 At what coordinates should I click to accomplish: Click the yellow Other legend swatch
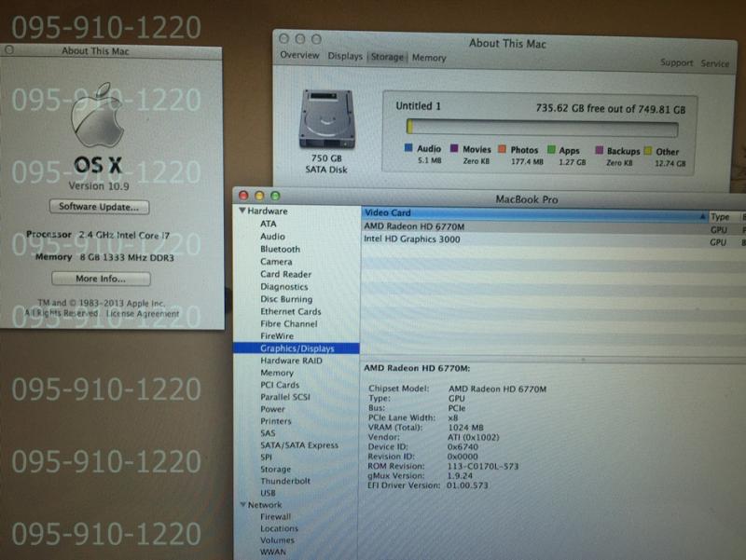pyautogui.click(x=647, y=151)
